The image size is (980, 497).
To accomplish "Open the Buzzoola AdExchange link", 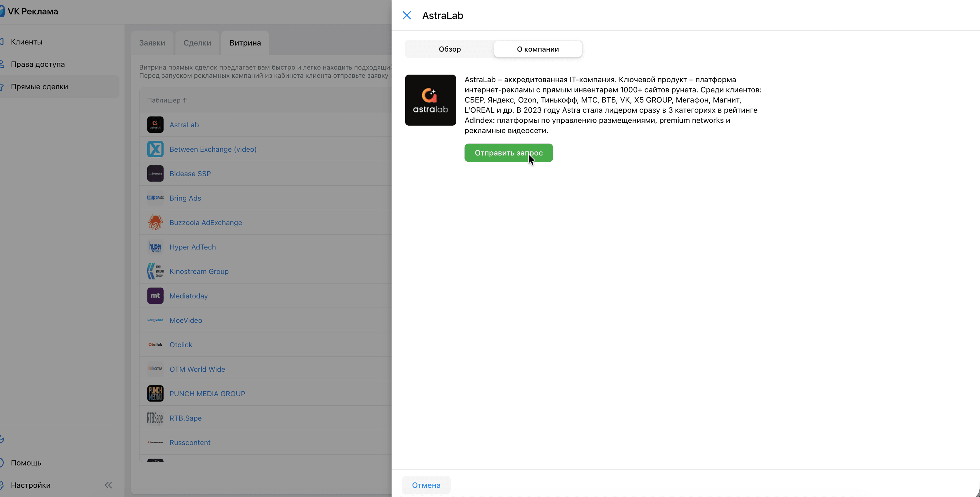I will (x=206, y=223).
